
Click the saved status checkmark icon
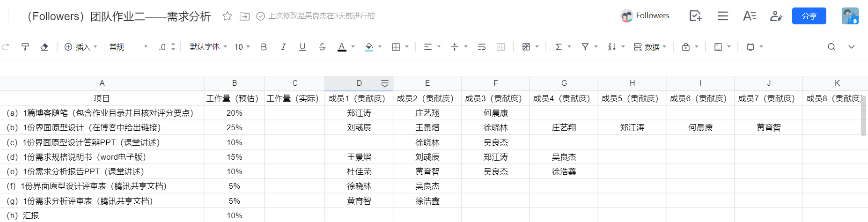tap(261, 16)
